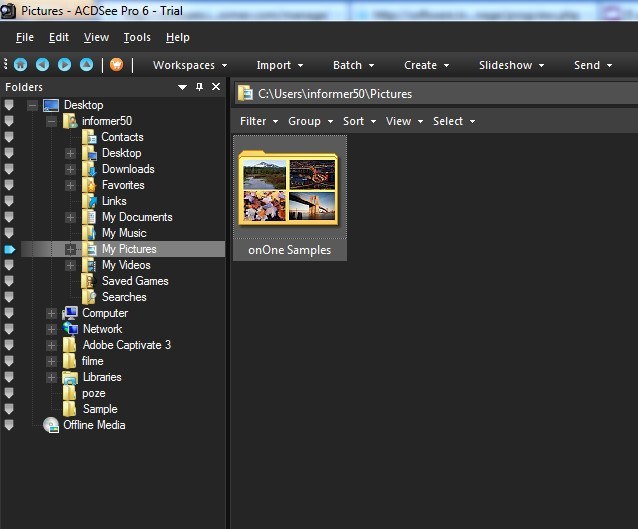Image resolution: width=638 pixels, height=529 pixels.
Task: Open the Workspaces dropdown
Action: tap(190, 65)
